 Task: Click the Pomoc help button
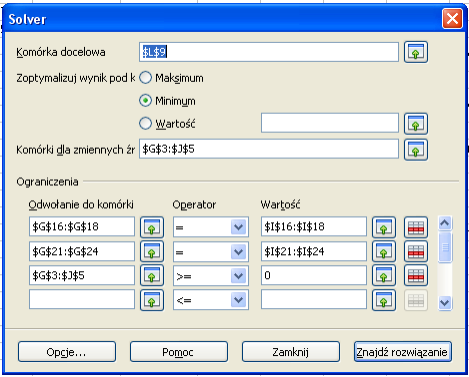pyautogui.click(x=179, y=352)
